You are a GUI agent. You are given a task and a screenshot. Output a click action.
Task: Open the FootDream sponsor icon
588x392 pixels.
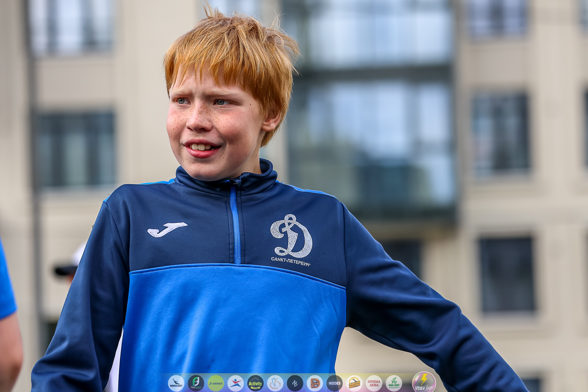tap(196, 383)
